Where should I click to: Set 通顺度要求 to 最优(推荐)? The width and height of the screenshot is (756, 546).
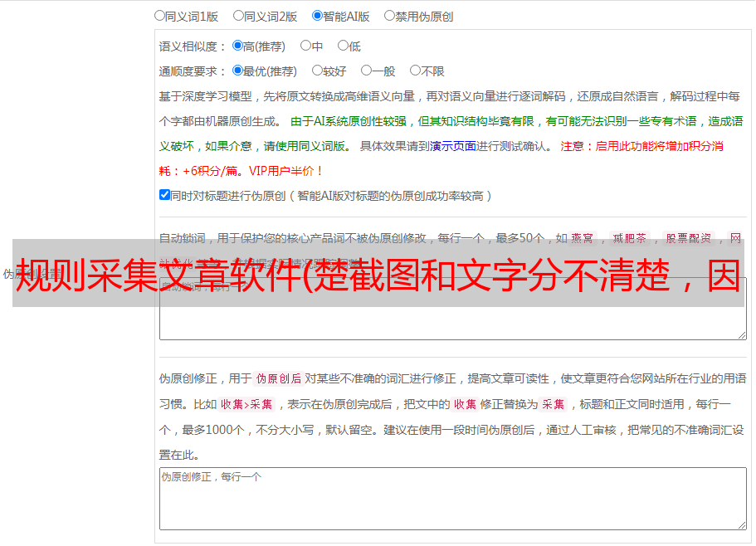pos(237,71)
